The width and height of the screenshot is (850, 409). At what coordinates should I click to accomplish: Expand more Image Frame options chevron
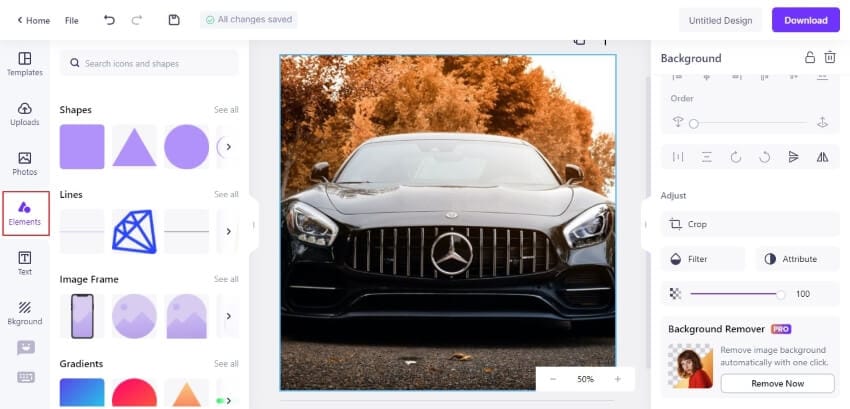228,316
